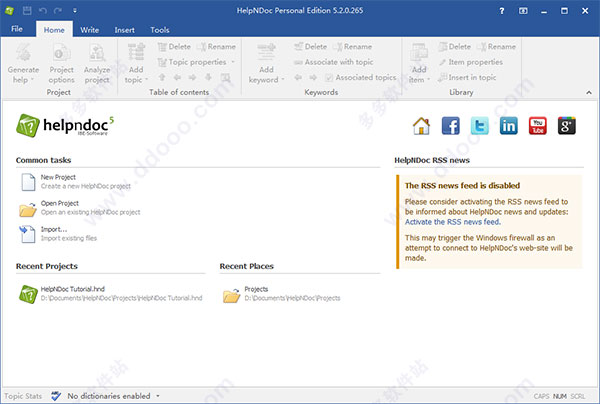600x404 pixels.
Task: Rename item in Library group
Action: (497, 47)
